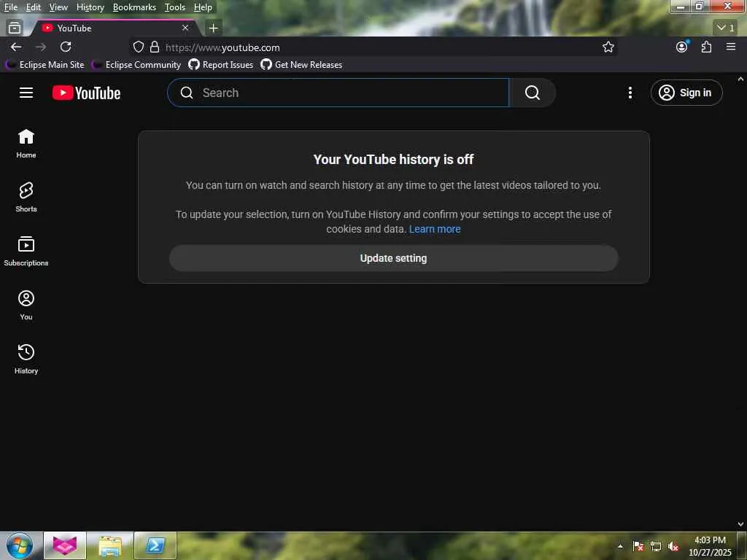Open Eclipse Community bookmark
The height and width of the screenshot is (560, 747).
click(x=136, y=64)
